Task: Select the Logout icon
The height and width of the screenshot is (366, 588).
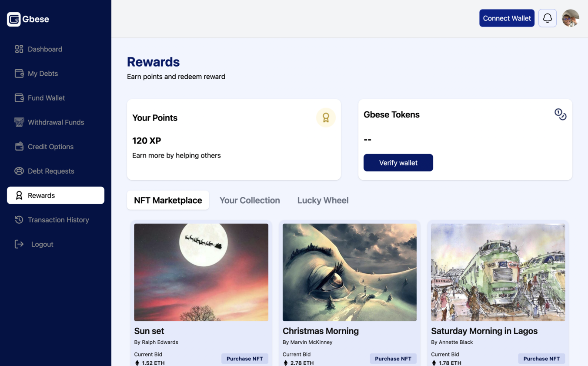Action: point(19,244)
